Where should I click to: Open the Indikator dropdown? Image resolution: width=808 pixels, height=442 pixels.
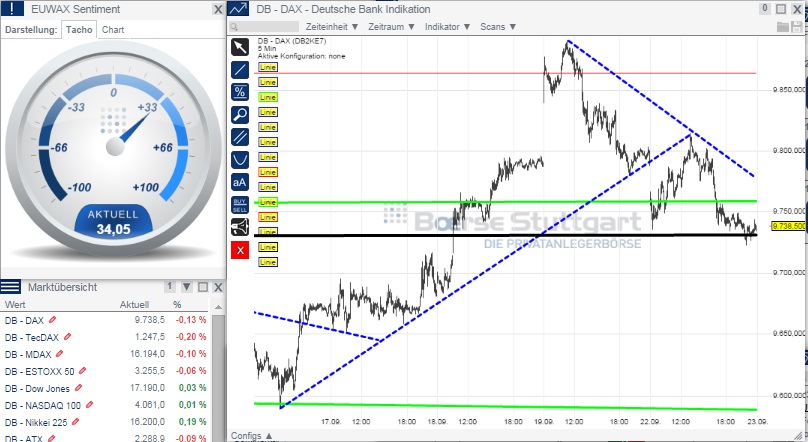(447, 27)
